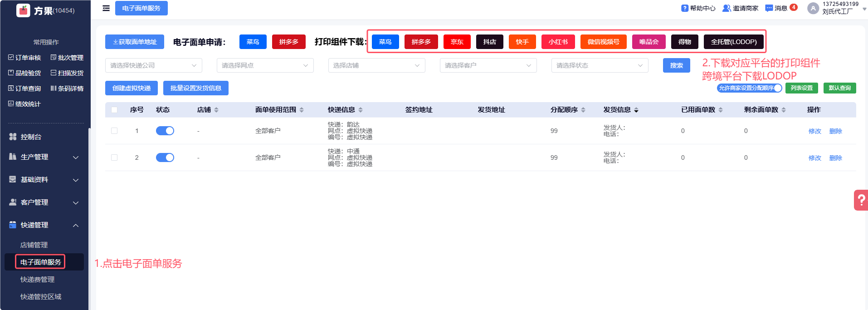Open 批次管理 shortcut
Viewport: 868px width, 310px height.
(67, 58)
